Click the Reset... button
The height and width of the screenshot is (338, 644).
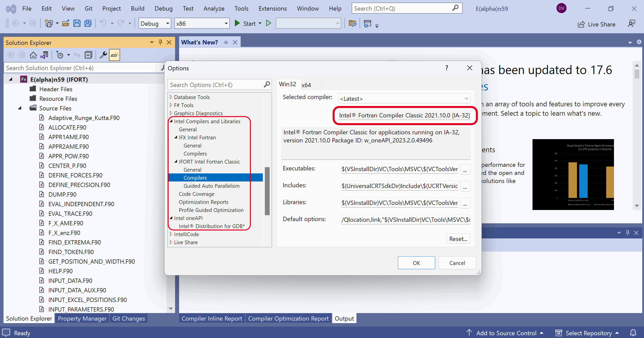click(x=458, y=239)
